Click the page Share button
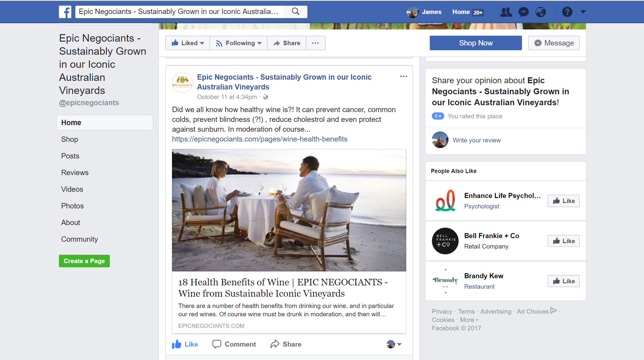Viewport: 644px width, 360px height. pyautogui.click(x=287, y=43)
